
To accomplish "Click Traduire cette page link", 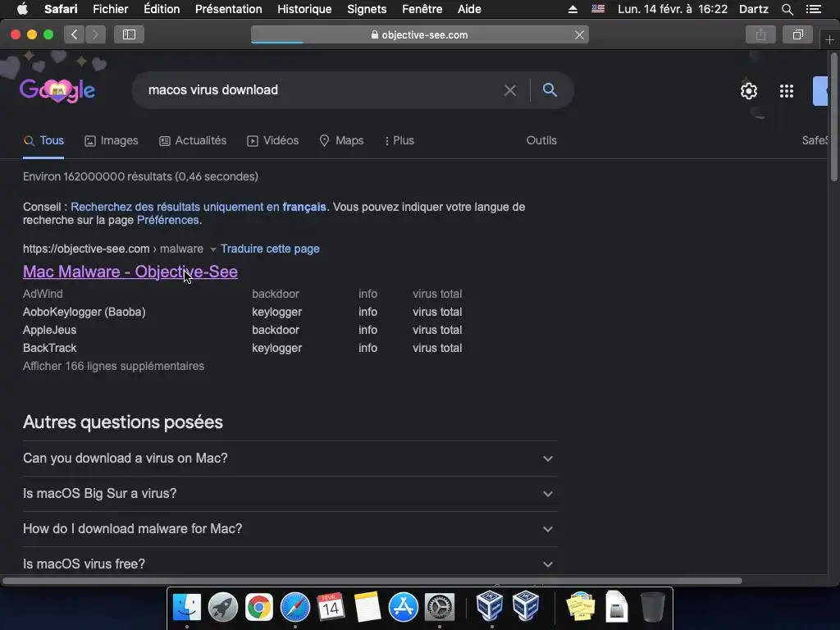I will (270, 249).
